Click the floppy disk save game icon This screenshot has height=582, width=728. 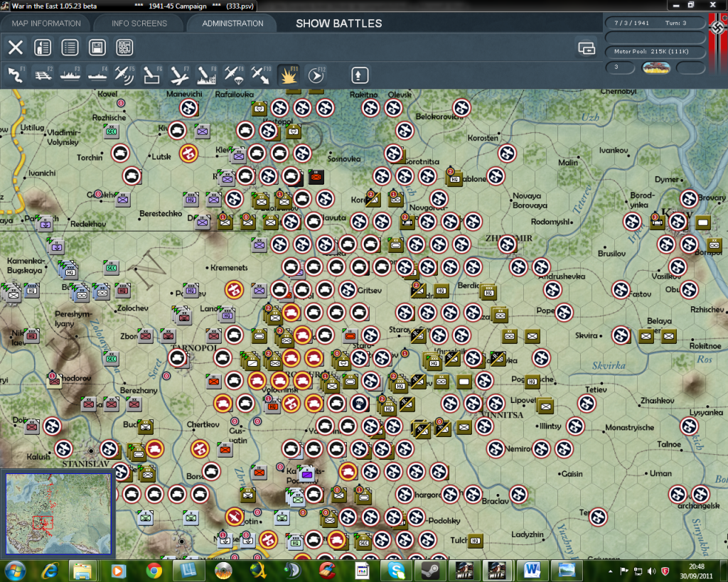pyautogui.click(x=97, y=48)
